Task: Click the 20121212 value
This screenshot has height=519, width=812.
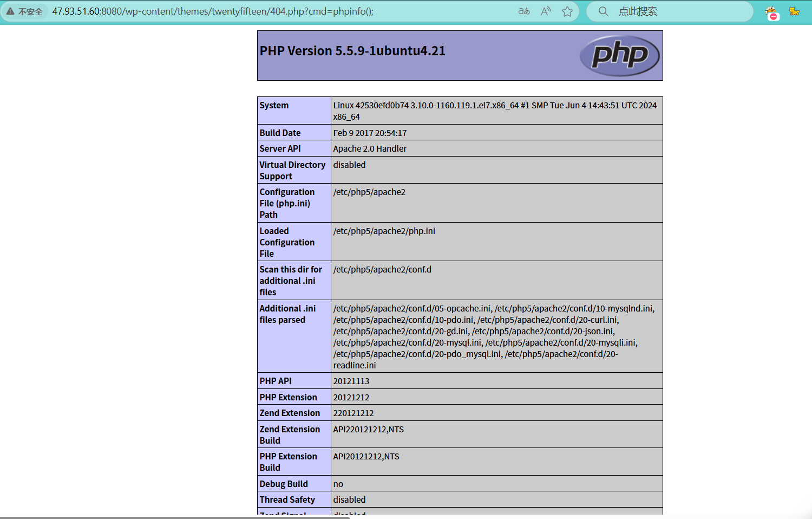Action: click(x=351, y=397)
